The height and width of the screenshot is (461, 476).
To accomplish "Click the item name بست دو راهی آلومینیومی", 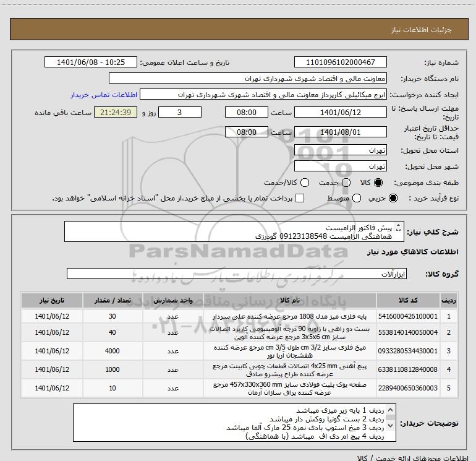I will 289,333.
